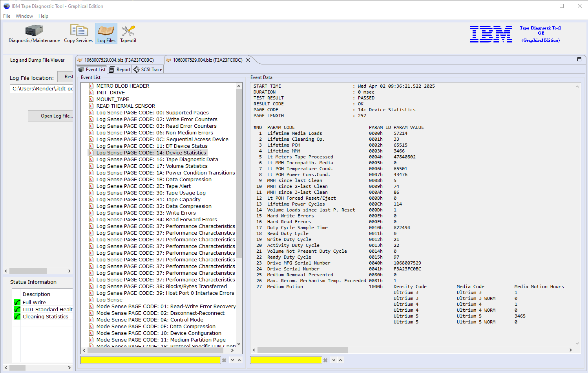
Task: Jump to previous Event List search match
Action: 239,360
